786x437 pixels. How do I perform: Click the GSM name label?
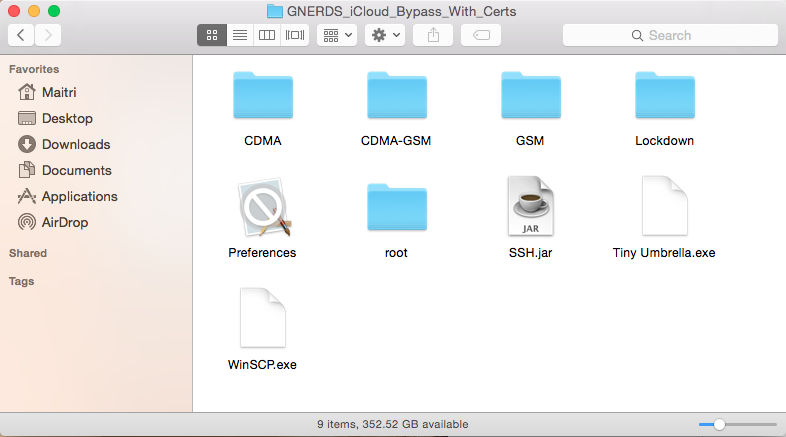[530, 141]
